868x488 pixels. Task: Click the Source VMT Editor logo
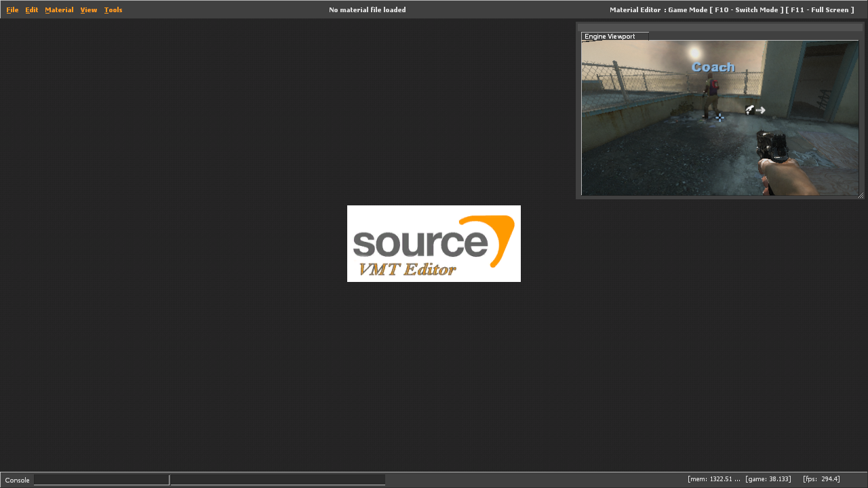[434, 243]
